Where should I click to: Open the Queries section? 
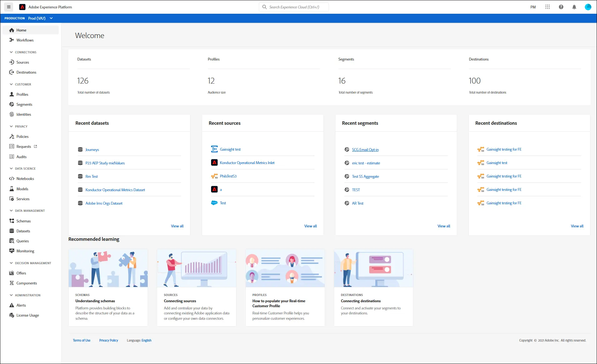point(22,241)
